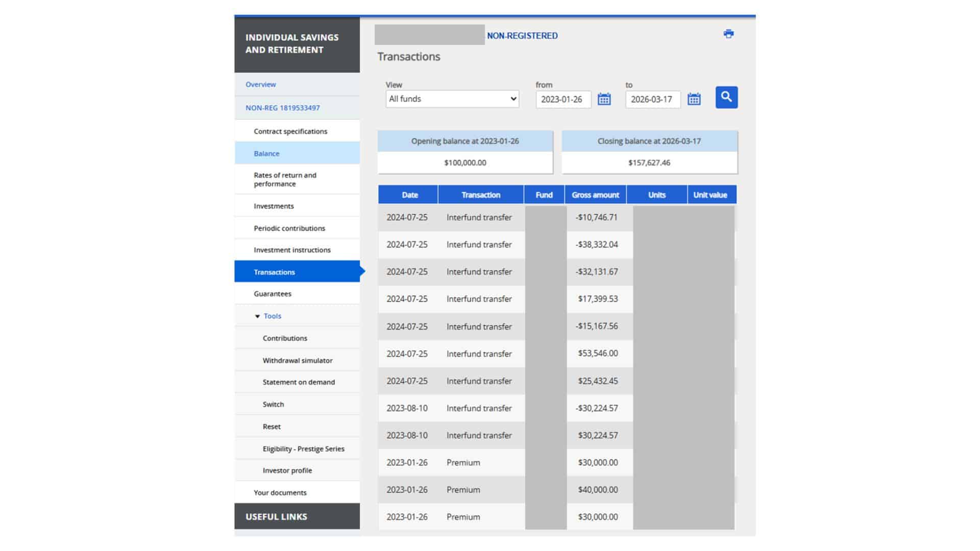The height and width of the screenshot is (551, 980).
Task: Click the print icon
Action: point(728,34)
